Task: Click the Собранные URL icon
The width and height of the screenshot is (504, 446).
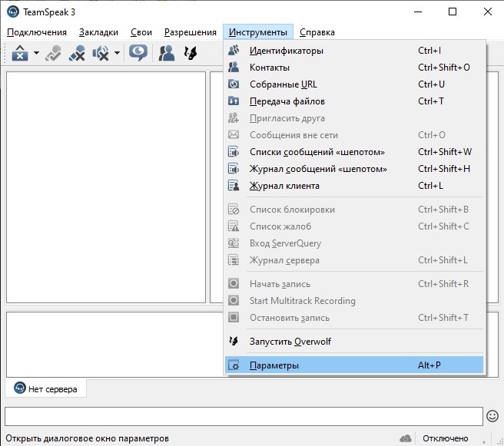Action: (234, 84)
